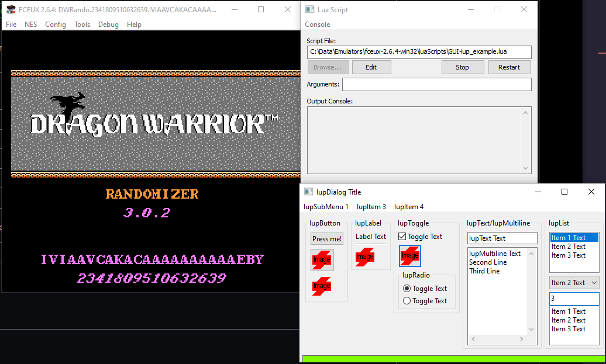Click the edit field containing 3
This screenshot has height=364, width=606.
point(574,299)
